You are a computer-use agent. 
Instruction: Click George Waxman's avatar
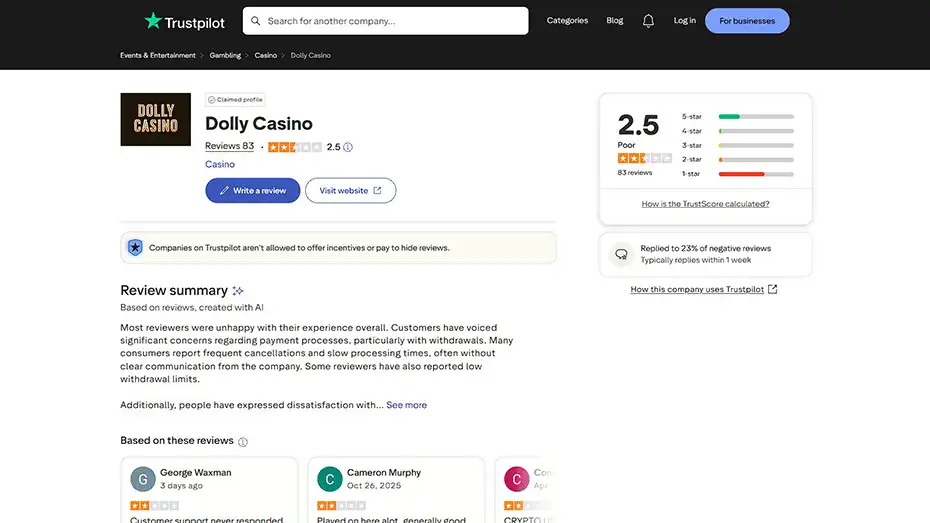click(143, 479)
